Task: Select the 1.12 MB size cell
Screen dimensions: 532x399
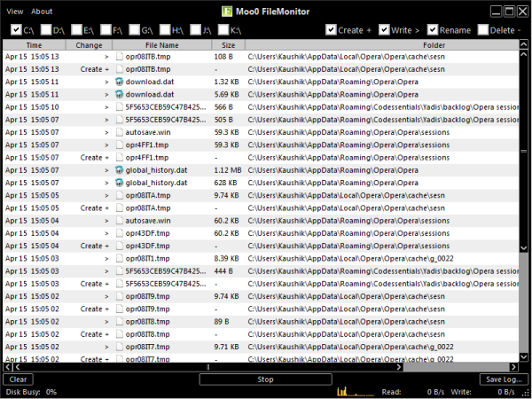Action: [228, 170]
